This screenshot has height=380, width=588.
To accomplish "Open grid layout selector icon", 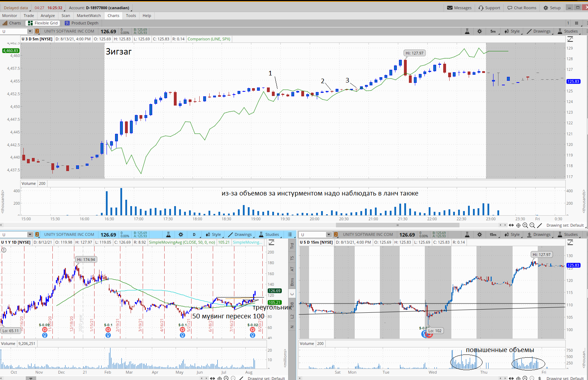I will tap(577, 23).
